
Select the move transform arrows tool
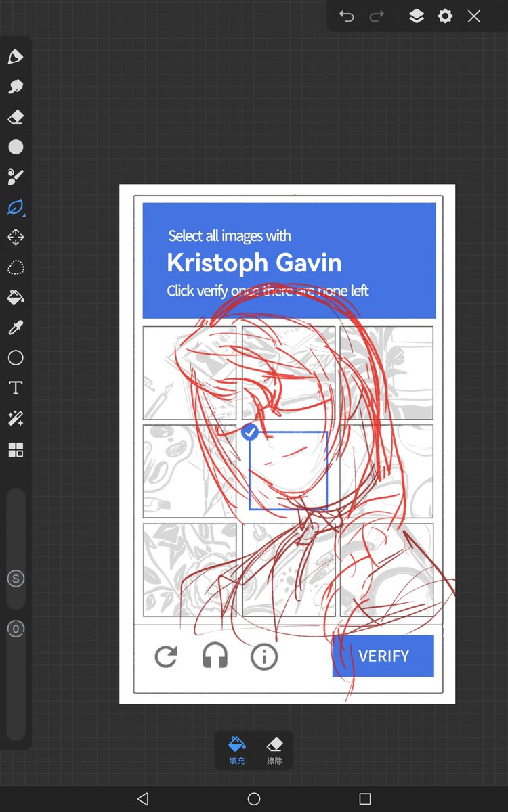pos(16,237)
